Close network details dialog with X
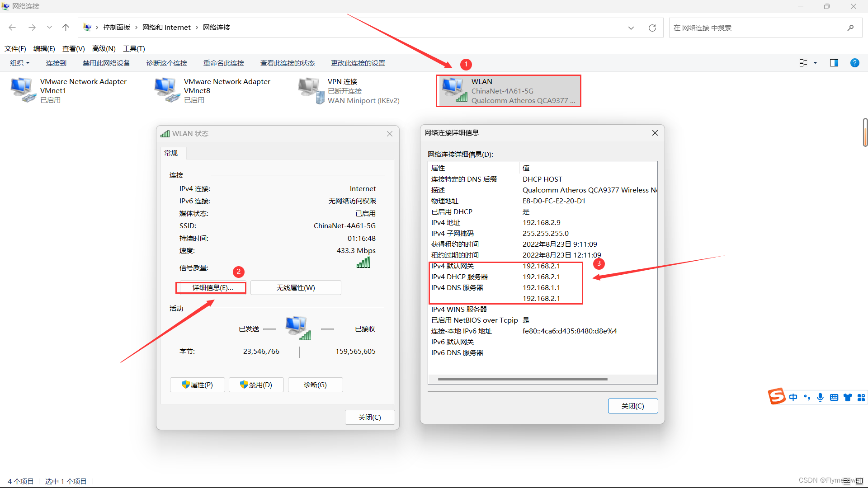Viewport: 868px width, 488px height. click(x=655, y=133)
